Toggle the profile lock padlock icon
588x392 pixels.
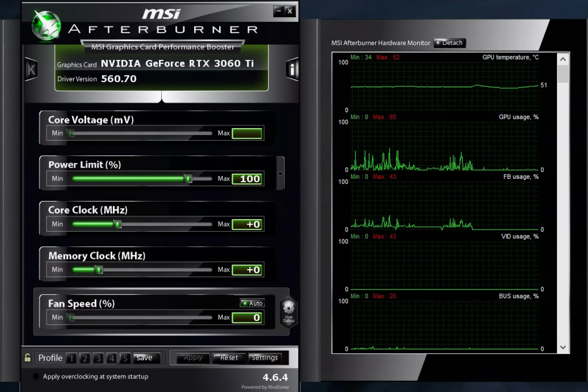click(x=28, y=358)
